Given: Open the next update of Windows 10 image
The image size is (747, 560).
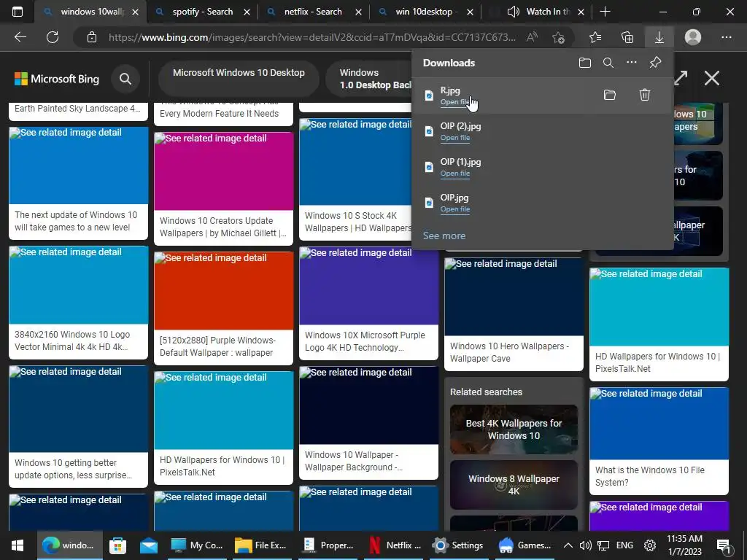Looking at the screenshot, I should (78, 183).
